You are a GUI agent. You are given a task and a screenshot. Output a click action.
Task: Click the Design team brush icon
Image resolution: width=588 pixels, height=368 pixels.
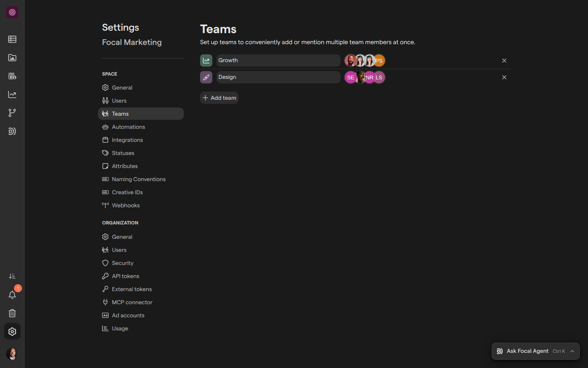click(x=206, y=77)
